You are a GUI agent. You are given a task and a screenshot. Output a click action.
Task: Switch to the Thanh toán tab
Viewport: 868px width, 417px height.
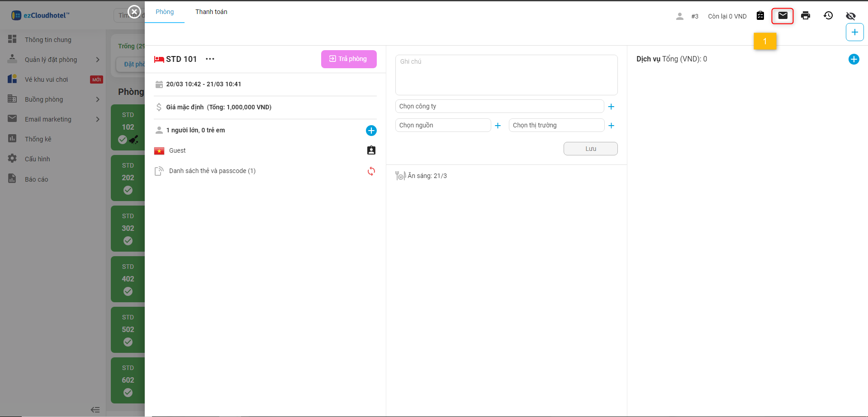(x=211, y=12)
